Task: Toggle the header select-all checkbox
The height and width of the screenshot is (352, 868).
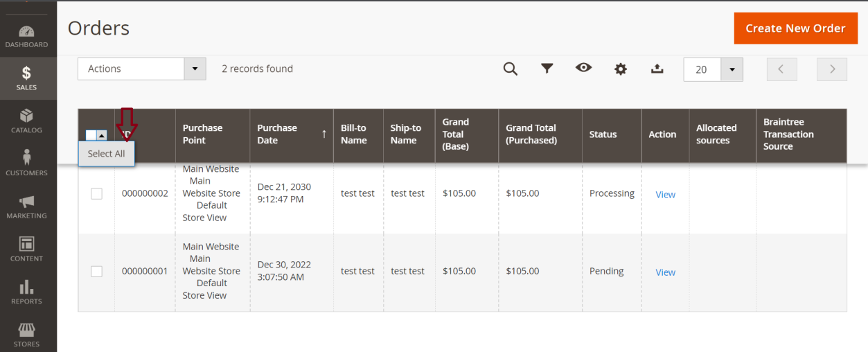Action: click(91, 135)
